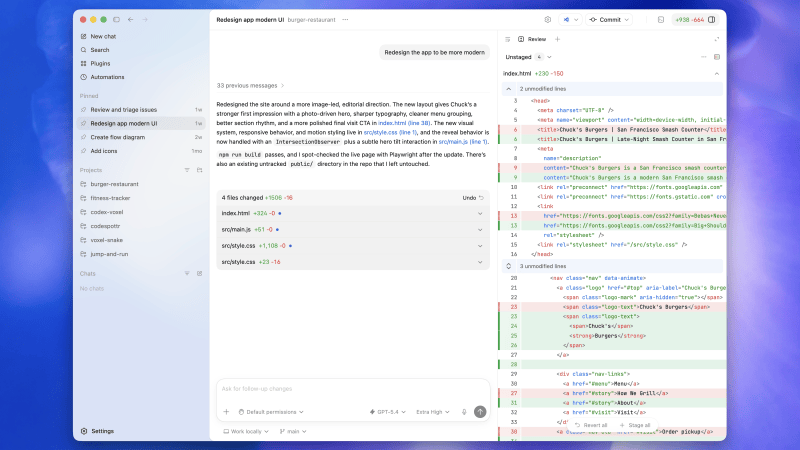Image resolution: width=800 pixels, height=450 pixels.
Task: Toggle the terminal panel icon
Action: 661,20
